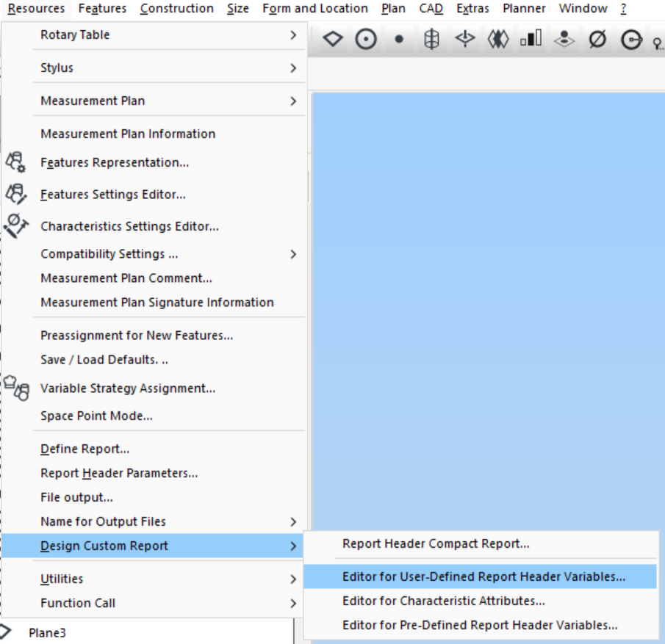The image size is (665, 644).
Task: Open the Construction menu
Action: [x=177, y=9]
